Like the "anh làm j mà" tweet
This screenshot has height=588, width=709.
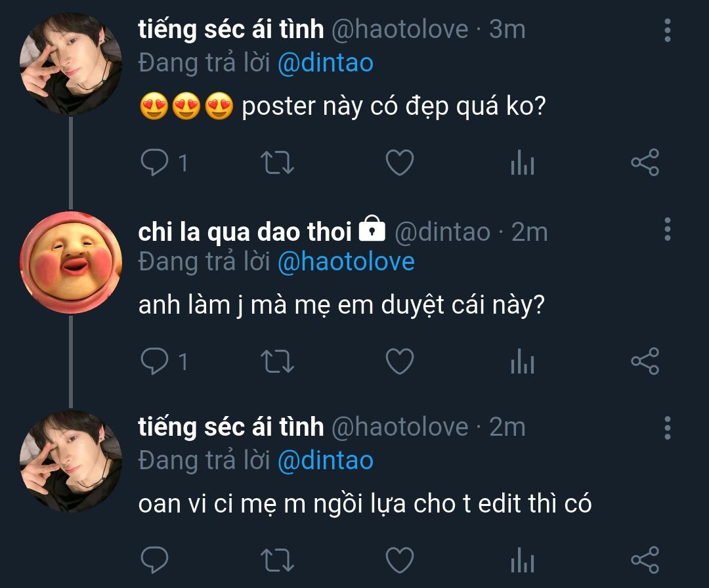[399, 362]
